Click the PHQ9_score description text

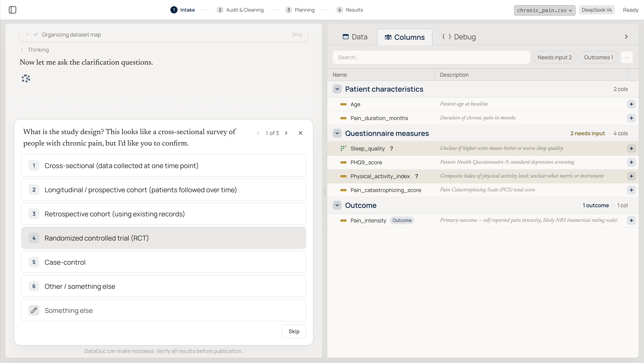tap(507, 162)
